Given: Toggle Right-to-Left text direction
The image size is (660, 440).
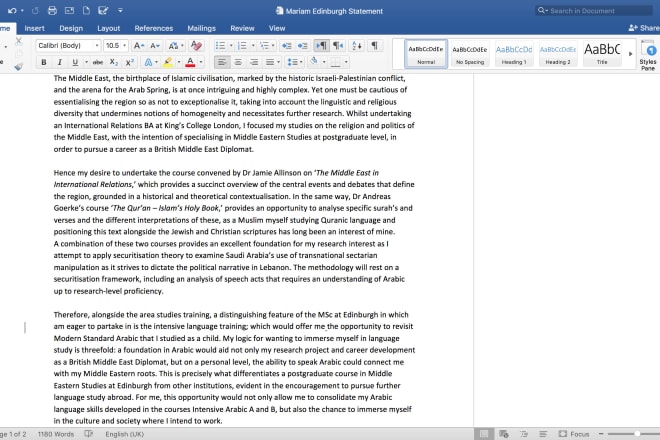Looking at the screenshot, I should click(x=338, y=45).
